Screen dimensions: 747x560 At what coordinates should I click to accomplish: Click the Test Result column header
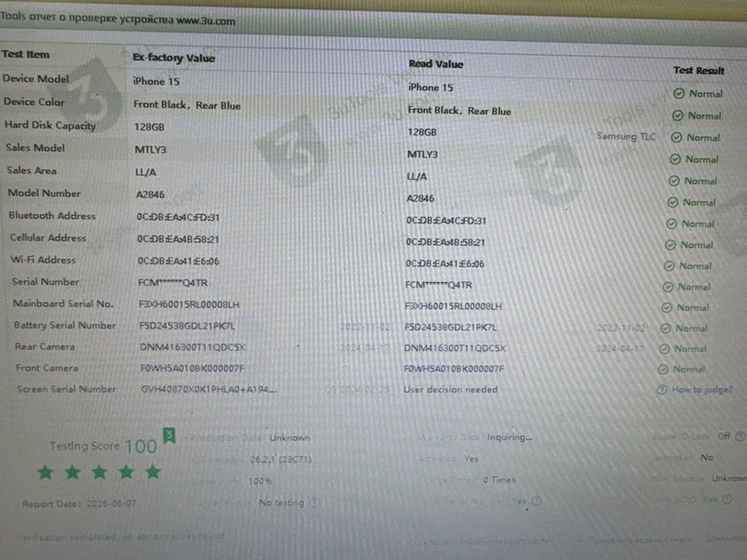point(698,70)
